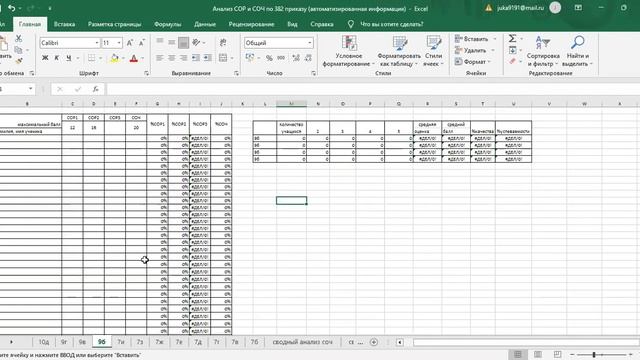Open the Разметка страницы ribbon tab

(114, 24)
